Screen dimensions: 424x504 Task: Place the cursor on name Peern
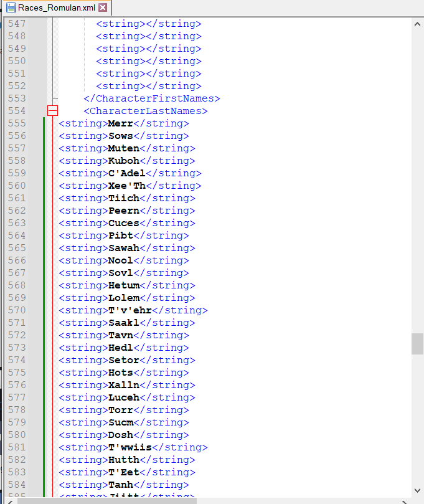coord(124,211)
